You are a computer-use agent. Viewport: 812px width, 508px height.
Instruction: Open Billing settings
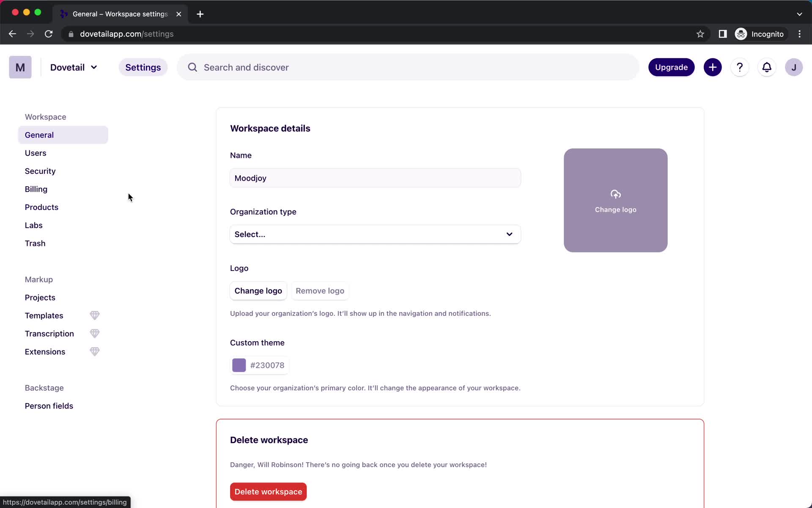click(x=36, y=189)
